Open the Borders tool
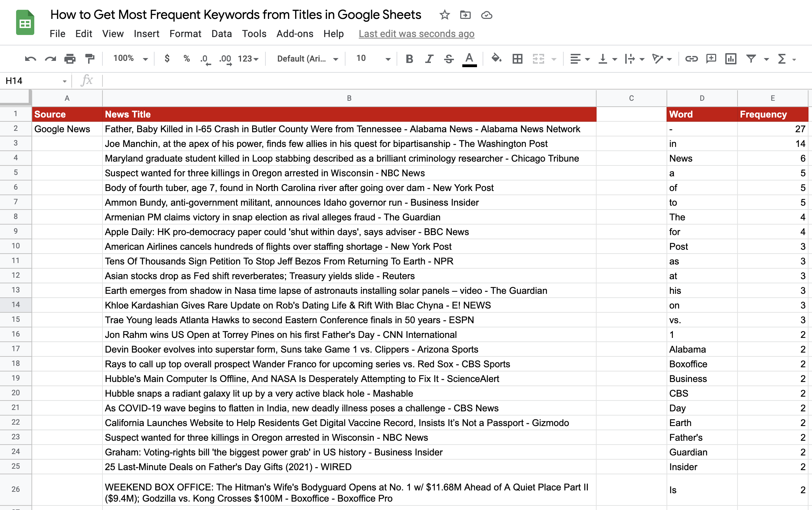Screen dimensions: 812x510 tap(517, 59)
